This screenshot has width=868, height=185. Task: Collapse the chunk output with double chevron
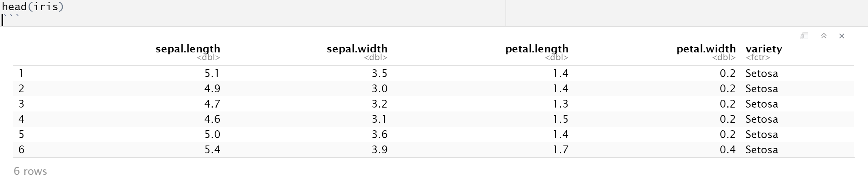[x=823, y=36]
